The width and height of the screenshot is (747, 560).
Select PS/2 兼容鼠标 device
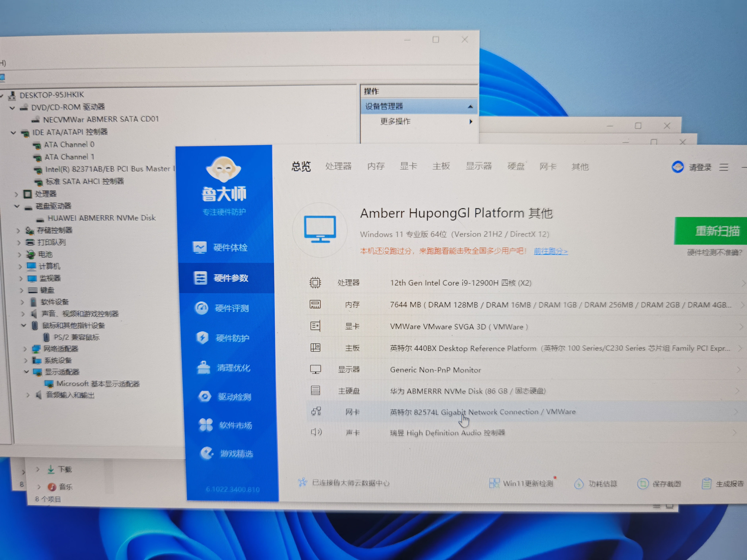coord(77,337)
